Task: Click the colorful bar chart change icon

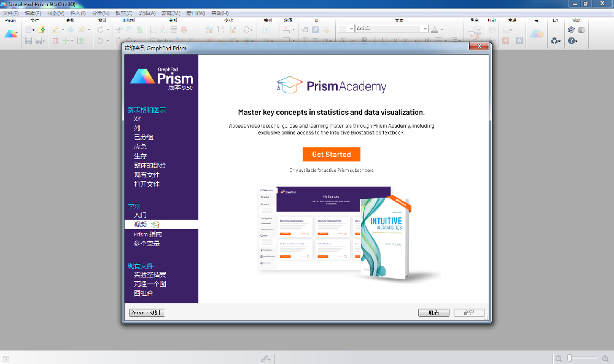Action: point(209,29)
